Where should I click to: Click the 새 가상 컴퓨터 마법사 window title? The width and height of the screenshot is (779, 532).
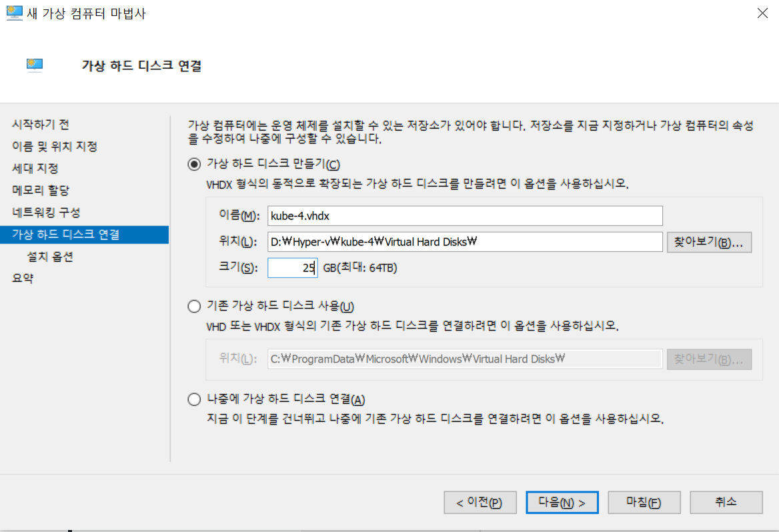[87, 13]
